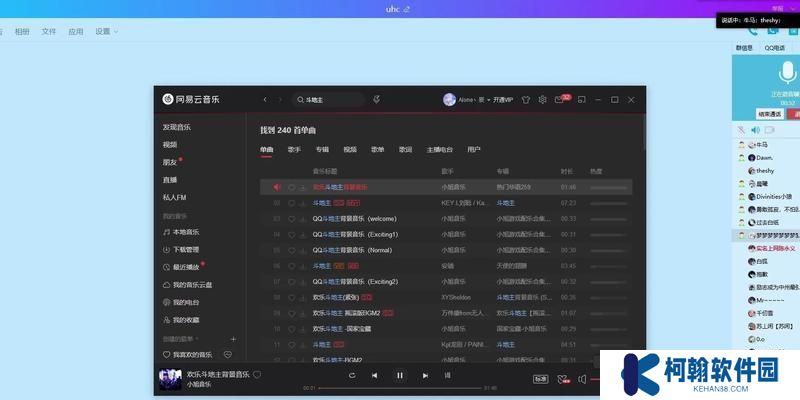Add a new playlist with the plus icon
This screenshot has width=800, height=400.
(233, 339)
